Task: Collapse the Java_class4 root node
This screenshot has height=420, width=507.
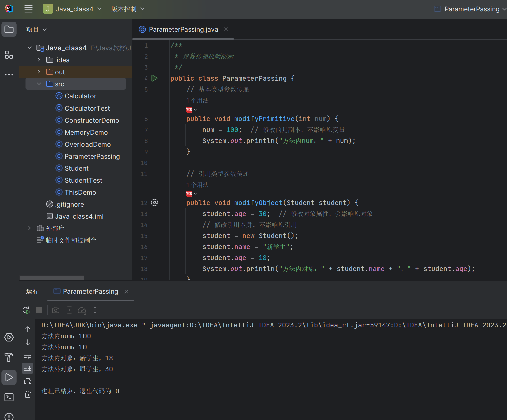Action: click(x=30, y=48)
